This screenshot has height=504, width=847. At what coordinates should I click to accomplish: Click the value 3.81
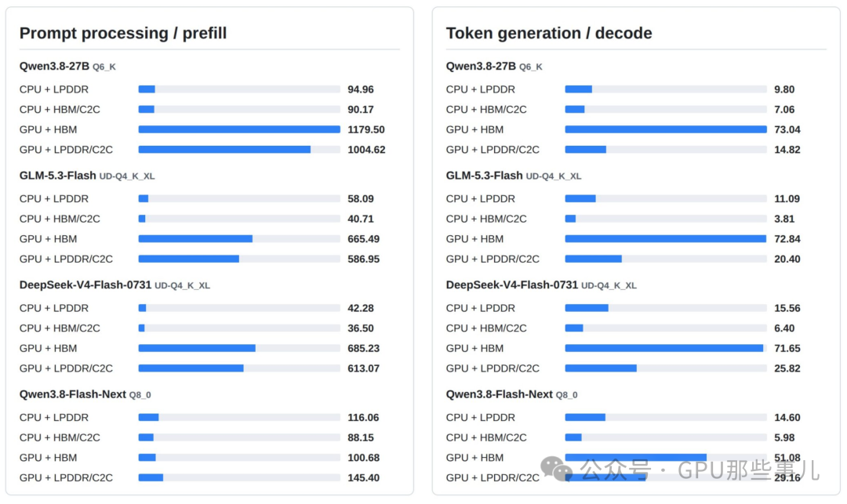(x=784, y=219)
